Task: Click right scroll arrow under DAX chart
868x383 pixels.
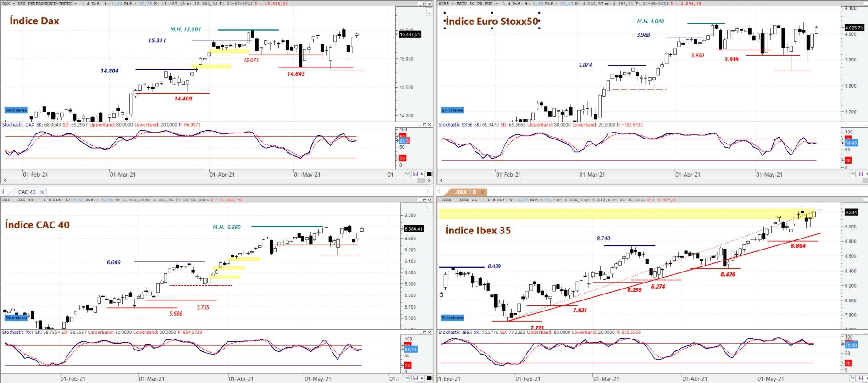Action: click(x=429, y=181)
